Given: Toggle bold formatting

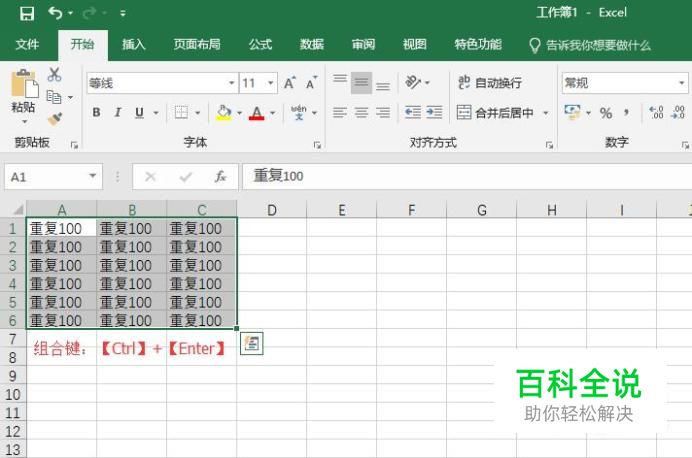Looking at the screenshot, I should coord(96,113).
